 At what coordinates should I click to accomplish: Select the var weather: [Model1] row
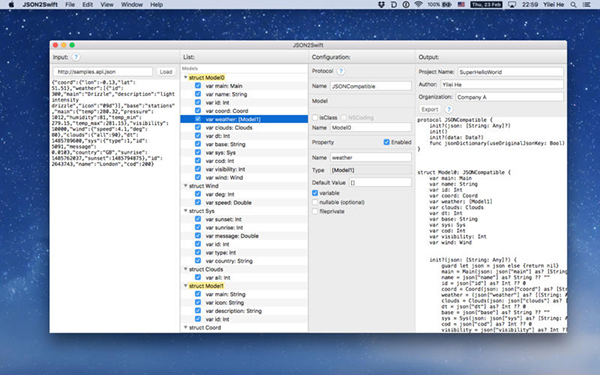(x=244, y=119)
